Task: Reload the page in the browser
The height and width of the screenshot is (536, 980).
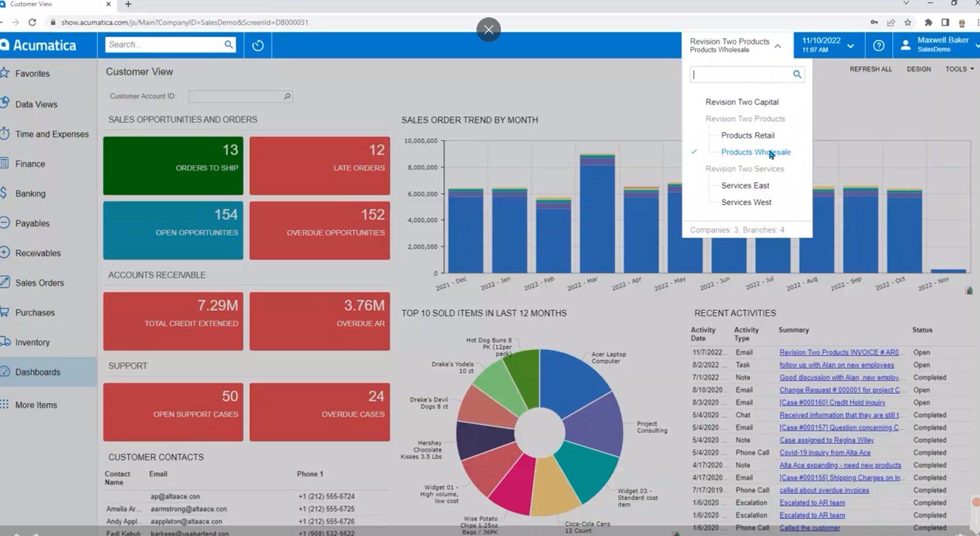Action: point(32,22)
